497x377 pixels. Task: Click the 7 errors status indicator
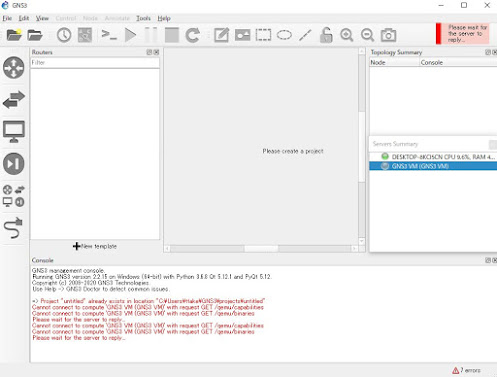[466, 370]
